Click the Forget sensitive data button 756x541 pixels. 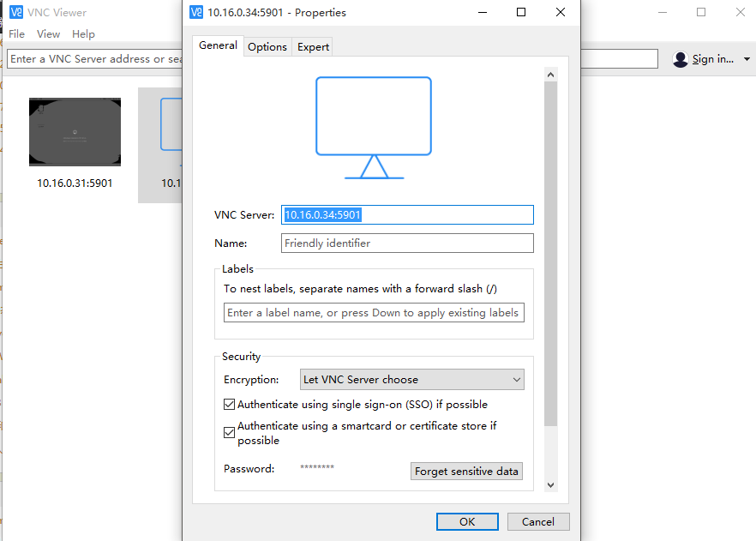pyautogui.click(x=466, y=471)
